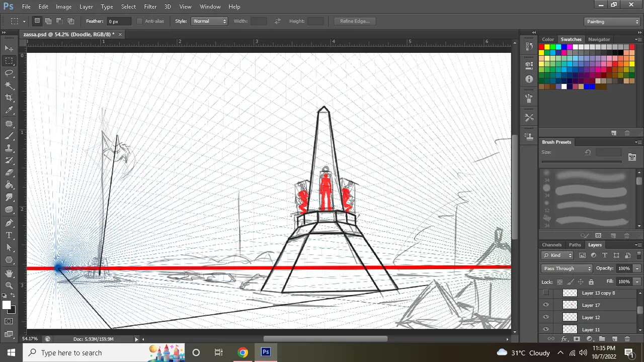Toggle visibility of Layer 11

546,329
